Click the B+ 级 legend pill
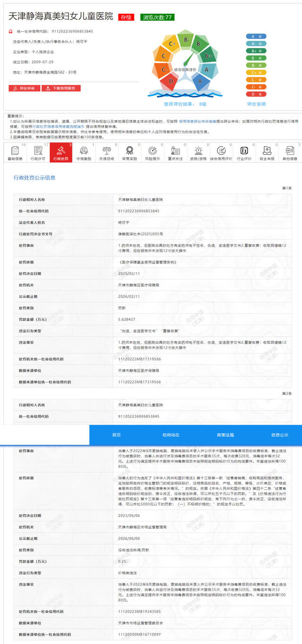Viewport: 302px width, 644px height. [256, 51]
